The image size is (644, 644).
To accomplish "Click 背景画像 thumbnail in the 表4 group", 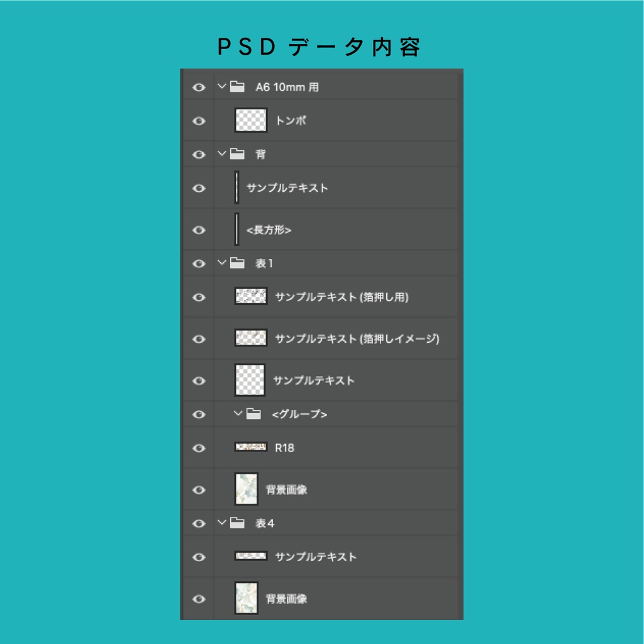I will pyautogui.click(x=246, y=598).
